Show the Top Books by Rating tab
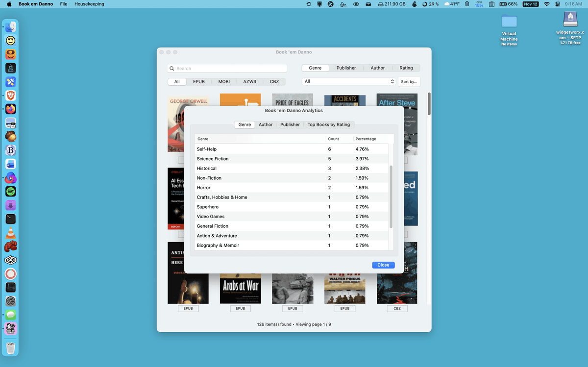The width and height of the screenshot is (588, 367). 328,124
